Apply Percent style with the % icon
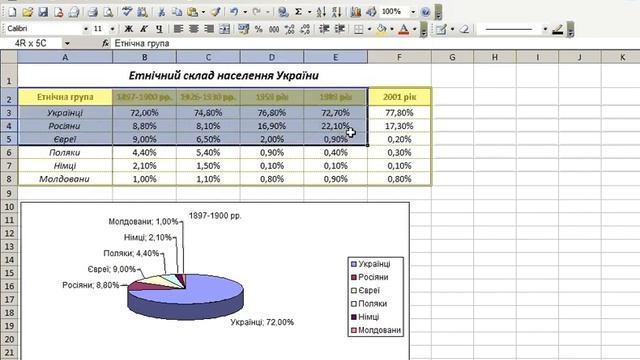Viewport: 640px width, 360px height. 258,29
